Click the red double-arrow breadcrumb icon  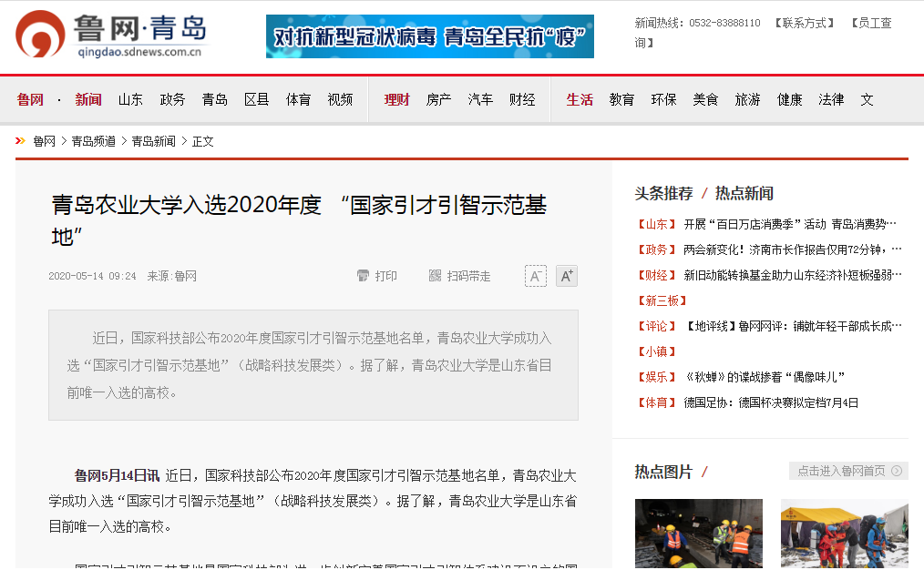point(20,141)
